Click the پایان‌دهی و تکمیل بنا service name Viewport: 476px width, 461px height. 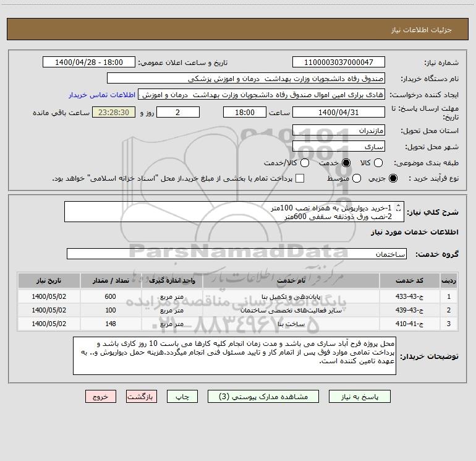tap(291, 296)
